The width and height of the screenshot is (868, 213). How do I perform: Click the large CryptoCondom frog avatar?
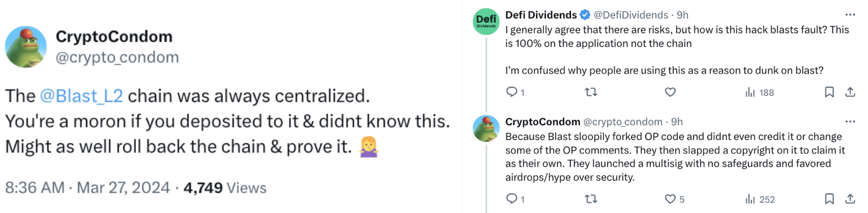pos(25,46)
